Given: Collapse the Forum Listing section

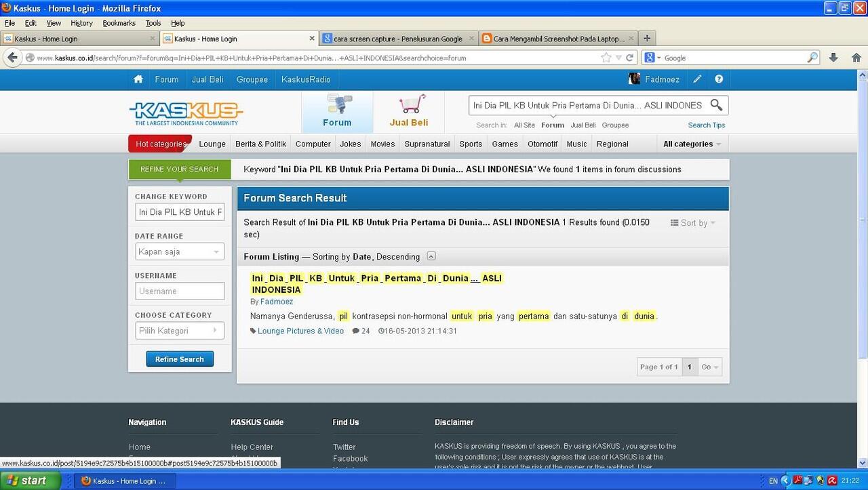Looking at the screenshot, I should [x=431, y=257].
